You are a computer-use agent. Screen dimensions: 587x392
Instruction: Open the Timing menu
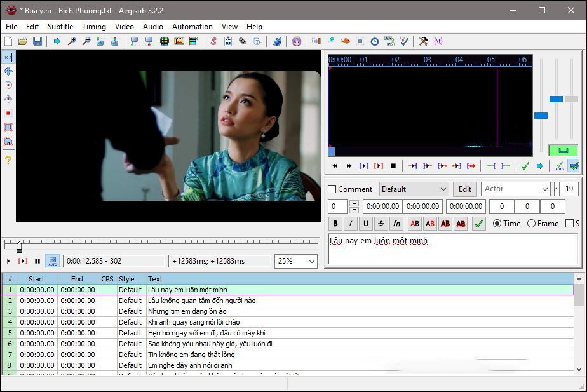(93, 27)
